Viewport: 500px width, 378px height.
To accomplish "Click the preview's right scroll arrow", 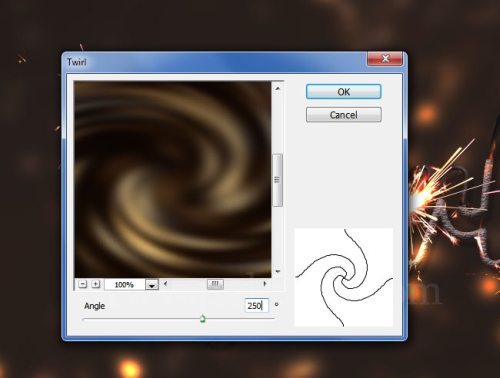I will point(265,284).
